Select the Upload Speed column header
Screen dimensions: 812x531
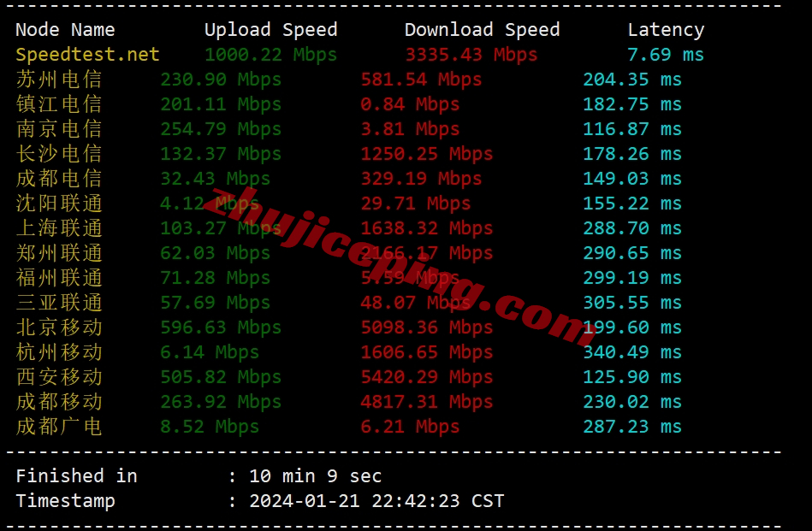(271, 30)
